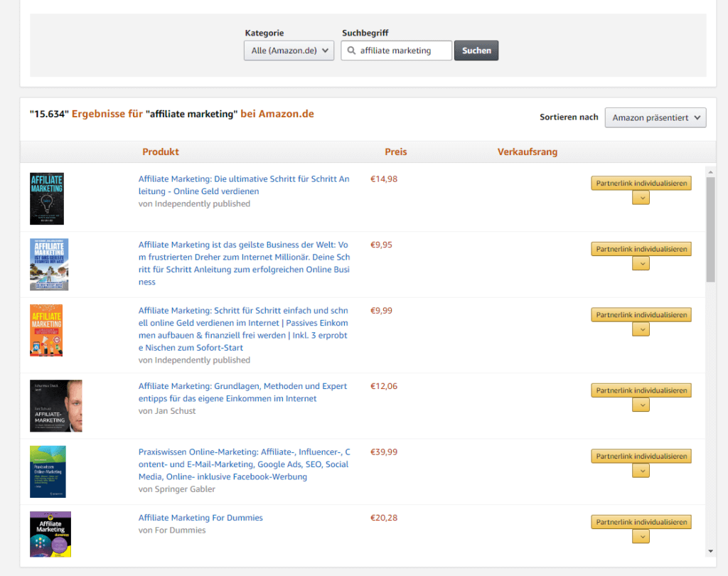
Task: Expand arrow under Partnerlink button for €9,99 book
Action: pos(641,330)
